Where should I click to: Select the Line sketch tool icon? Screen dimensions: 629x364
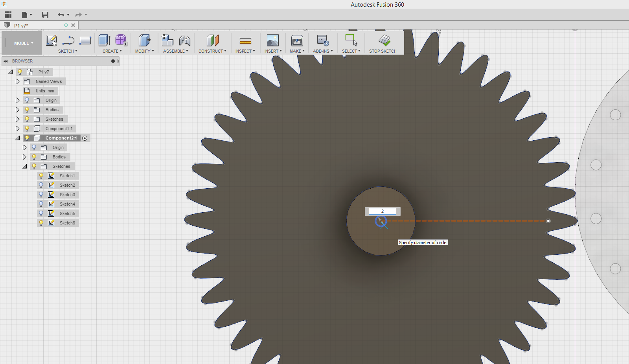(68, 40)
